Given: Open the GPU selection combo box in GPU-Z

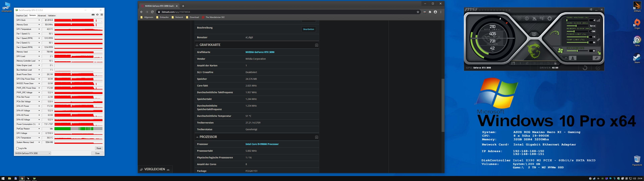Looking at the screenshot, I should [x=33, y=153].
